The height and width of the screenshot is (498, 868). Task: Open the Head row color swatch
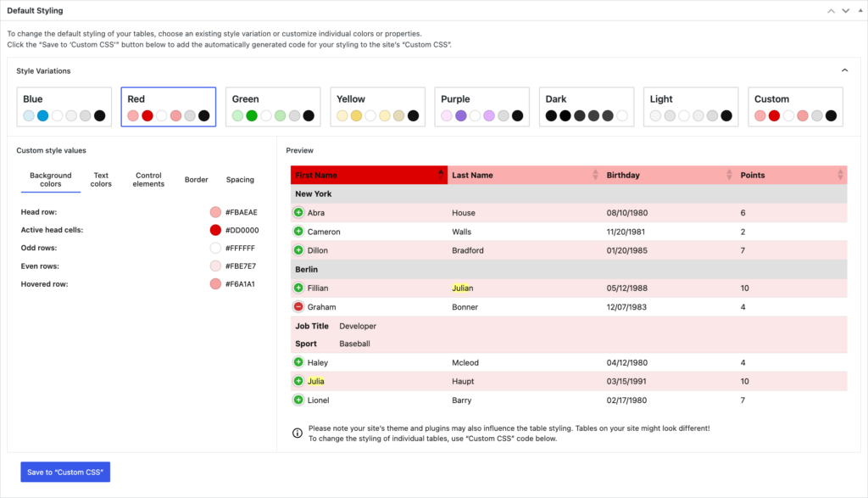[216, 211]
